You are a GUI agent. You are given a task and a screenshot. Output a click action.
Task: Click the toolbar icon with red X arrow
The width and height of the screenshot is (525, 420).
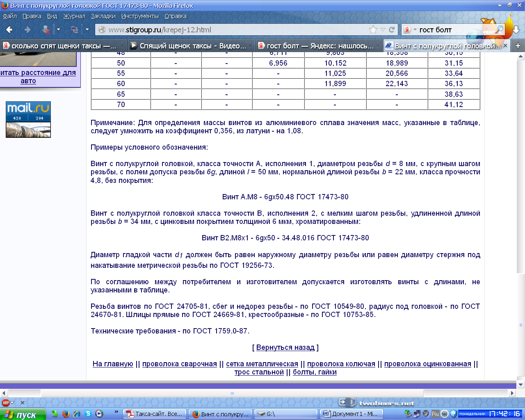tap(46, 30)
